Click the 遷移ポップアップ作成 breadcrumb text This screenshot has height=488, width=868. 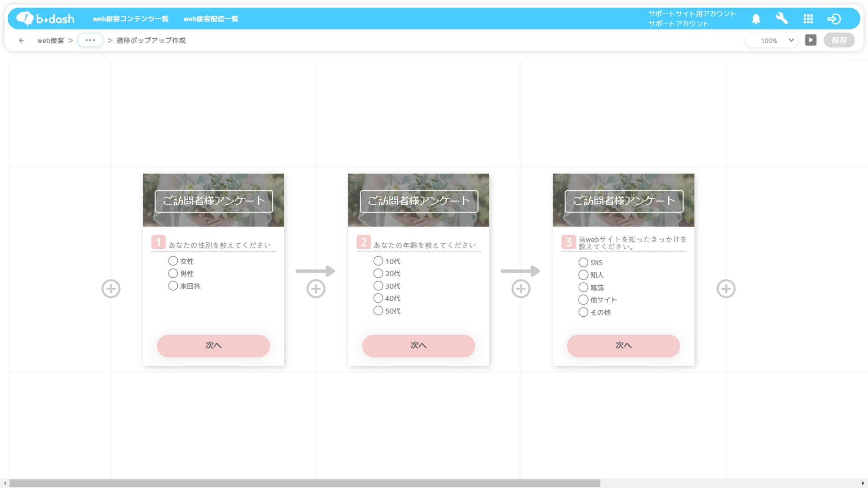pyautogui.click(x=151, y=40)
